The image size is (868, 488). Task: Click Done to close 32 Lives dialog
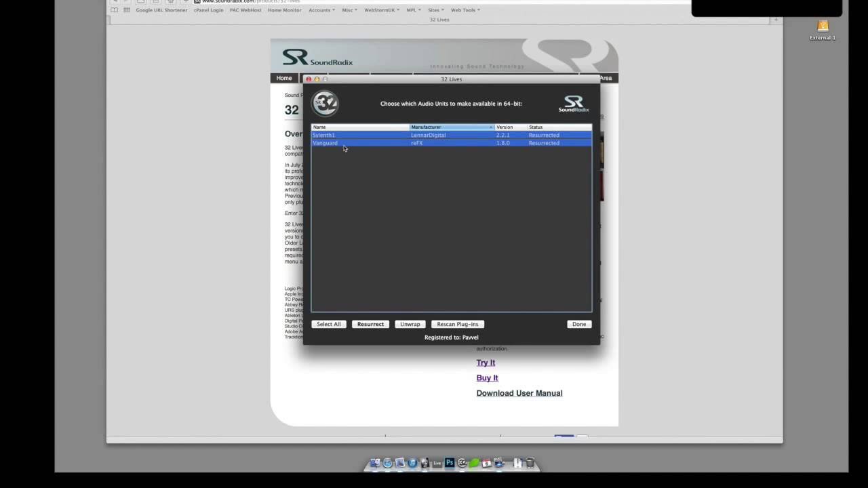point(579,324)
